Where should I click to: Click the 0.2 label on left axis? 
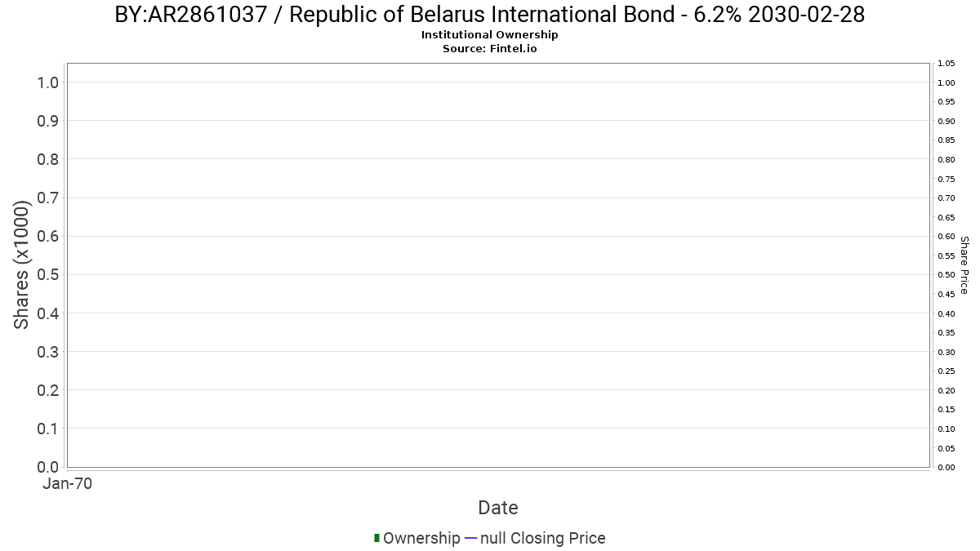[48, 390]
